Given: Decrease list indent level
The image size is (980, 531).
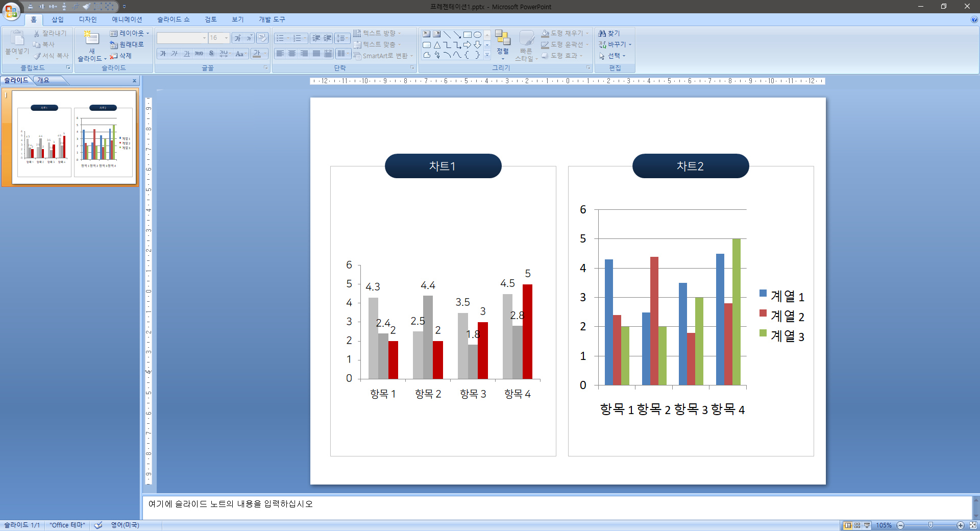Looking at the screenshot, I should tap(316, 38).
